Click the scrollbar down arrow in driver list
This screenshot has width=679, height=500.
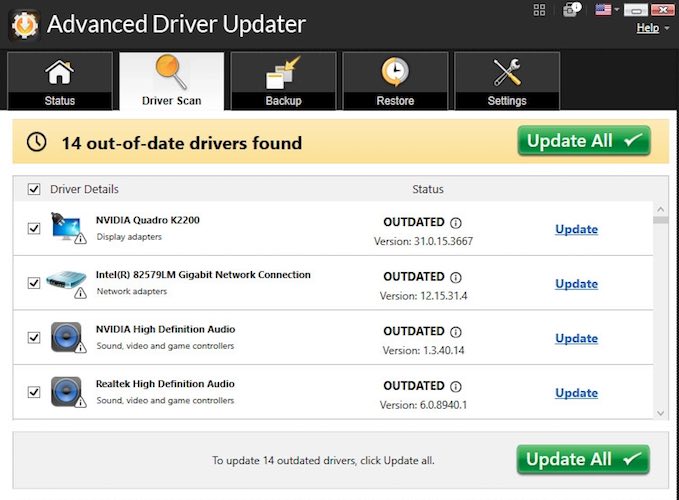tap(660, 413)
